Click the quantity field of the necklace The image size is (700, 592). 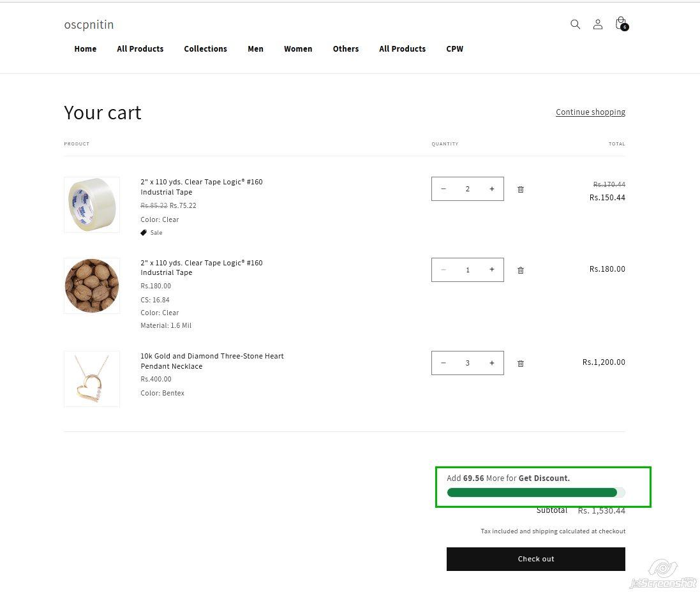click(x=468, y=363)
